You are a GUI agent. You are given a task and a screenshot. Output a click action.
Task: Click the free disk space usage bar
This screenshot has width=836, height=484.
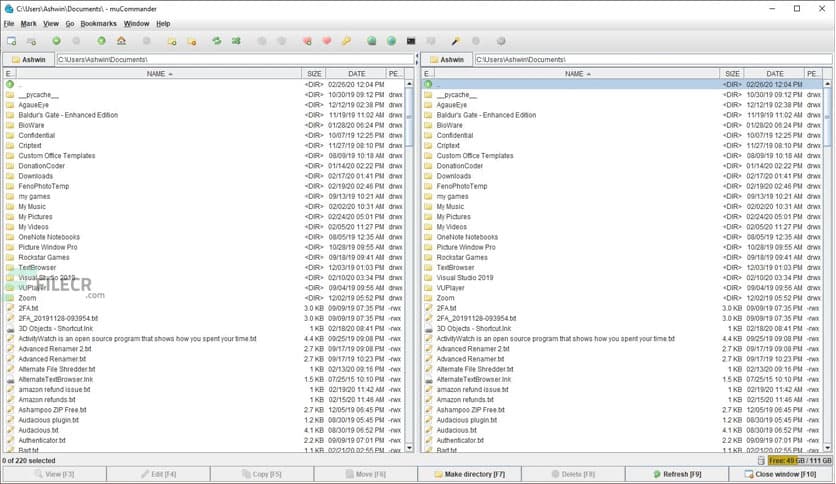click(x=800, y=461)
